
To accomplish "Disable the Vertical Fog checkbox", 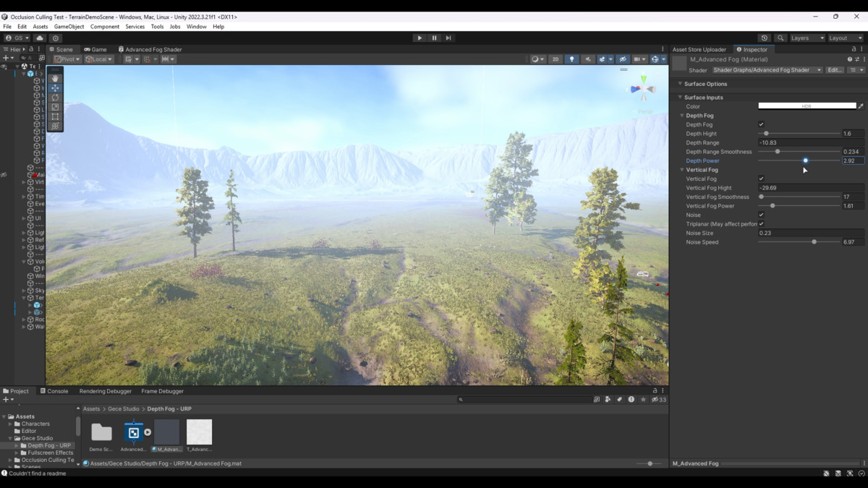I will [x=761, y=179].
